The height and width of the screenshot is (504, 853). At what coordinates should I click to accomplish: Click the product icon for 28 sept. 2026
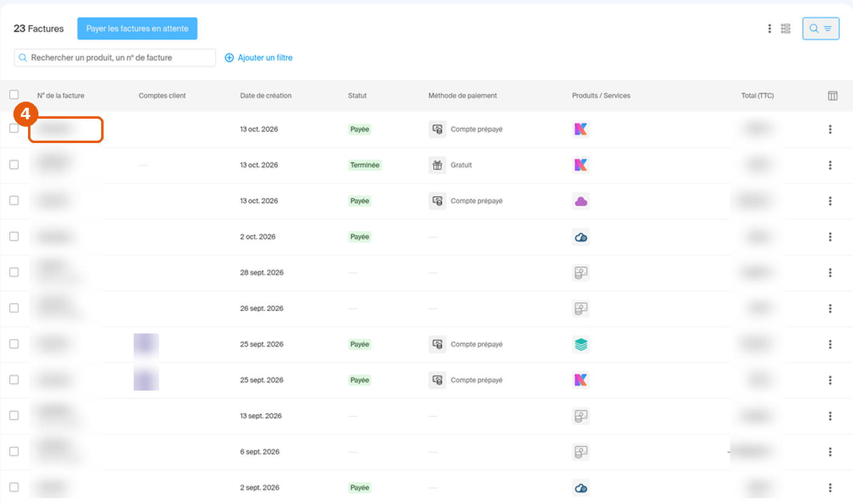(581, 273)
